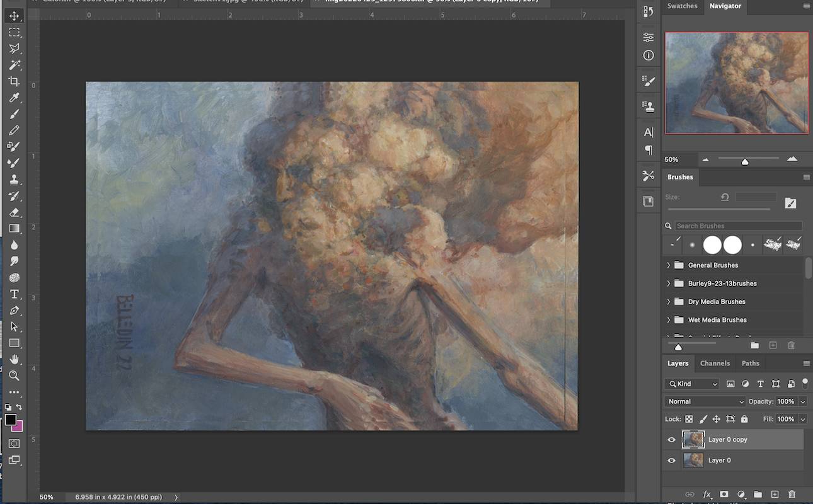This screenshot has height=504, width=813.
Task: Switch to the Swatches tab
Action: (x=683, y=6)
